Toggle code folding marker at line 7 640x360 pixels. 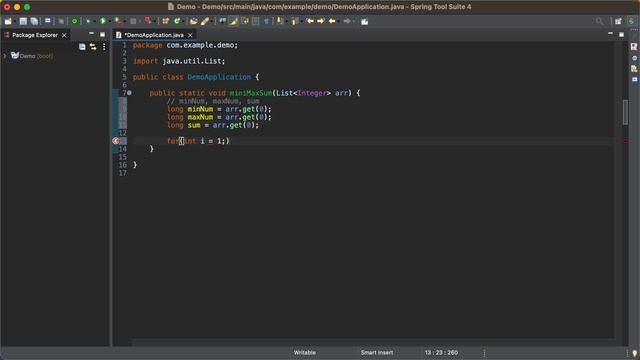point(129,93)
